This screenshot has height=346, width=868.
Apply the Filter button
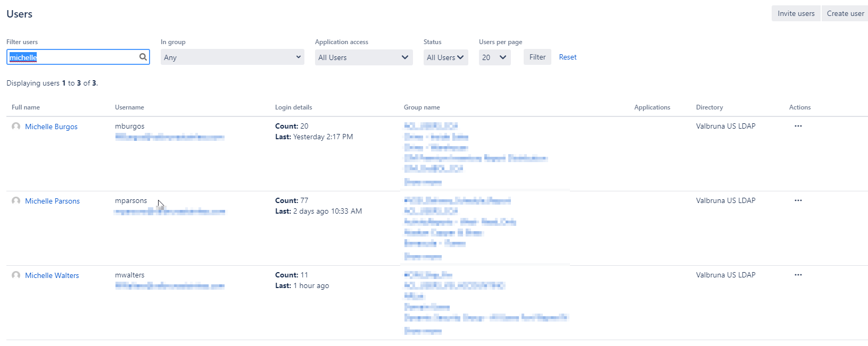coord(538,57)
